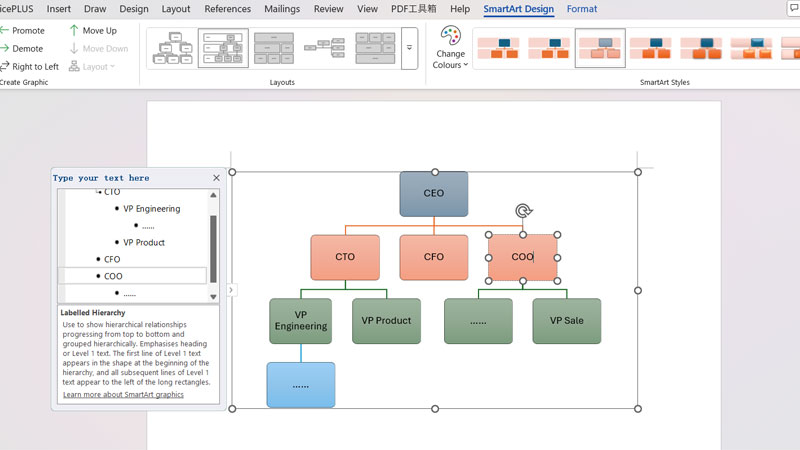Select the fourth SmartArt style thumbnail
The width and height of the screenshot is (800, 450).
650,48
